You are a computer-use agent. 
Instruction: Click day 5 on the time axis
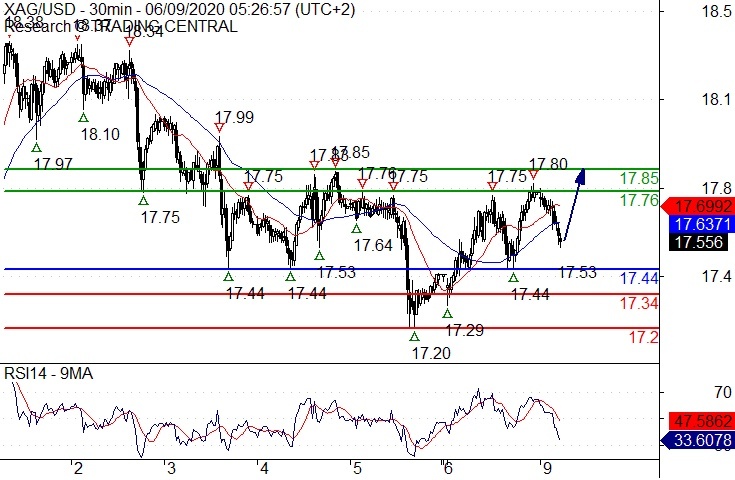[357, 468]
